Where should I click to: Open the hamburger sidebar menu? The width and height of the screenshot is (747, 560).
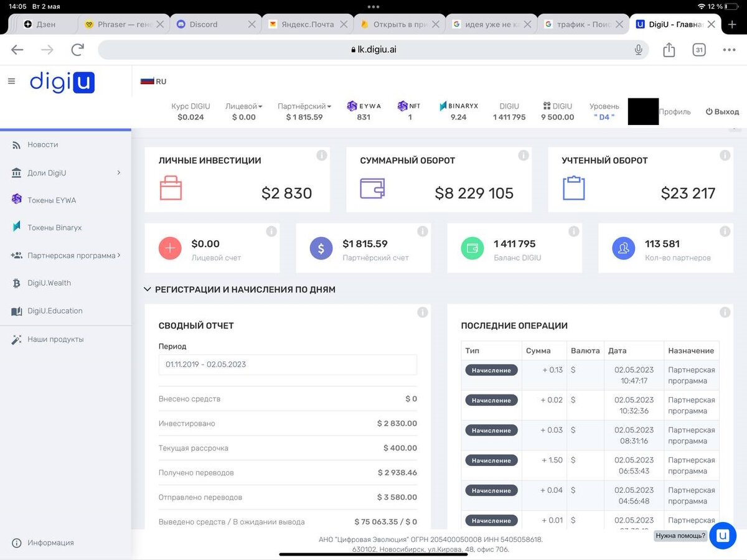[11, 81]
